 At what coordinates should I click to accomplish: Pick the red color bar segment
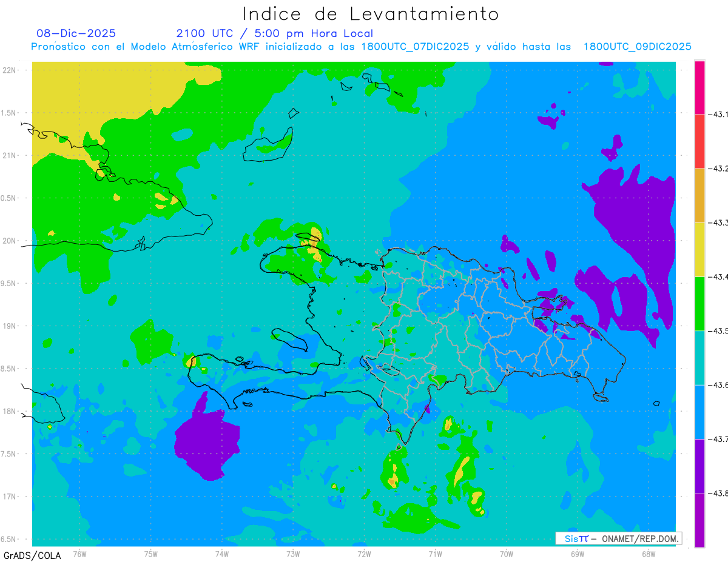699,141
